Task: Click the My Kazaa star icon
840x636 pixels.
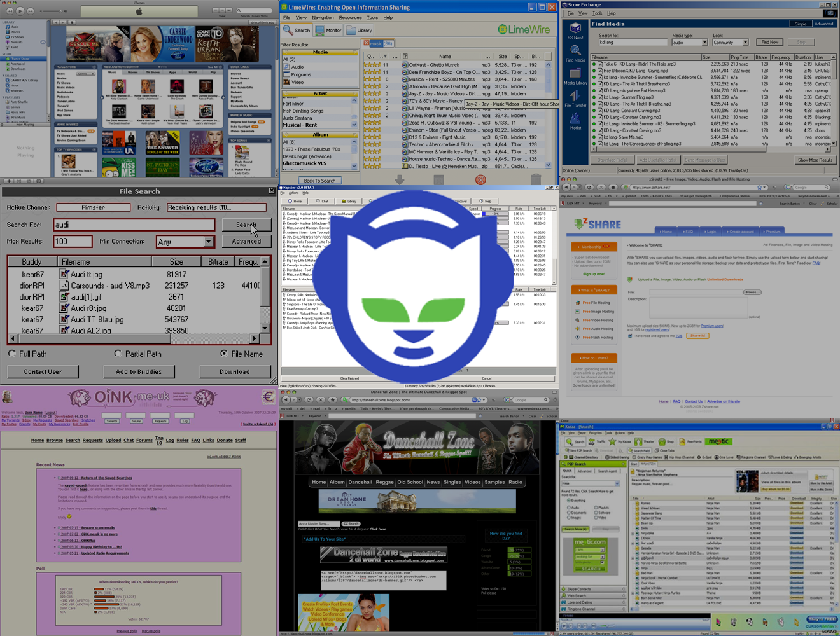Action: coord(612,441)
